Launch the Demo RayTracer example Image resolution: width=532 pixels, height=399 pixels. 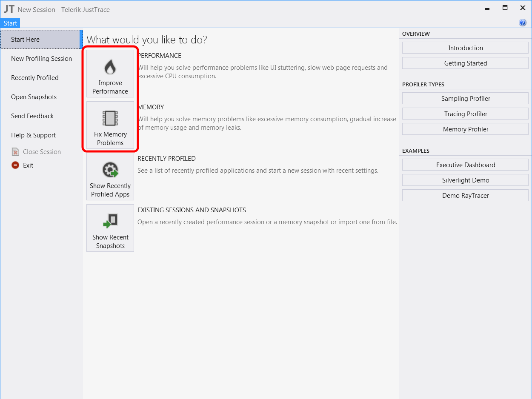465,196
